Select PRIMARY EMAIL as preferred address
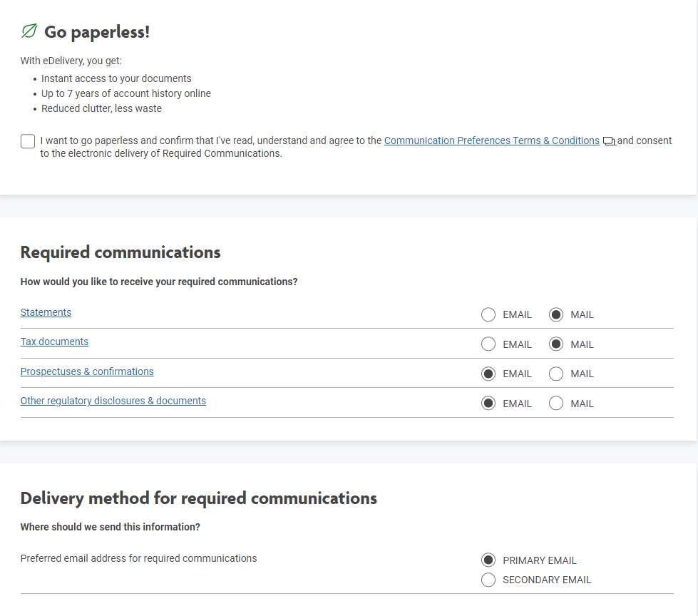Screen dimensions: 698x616 point(488,560)
